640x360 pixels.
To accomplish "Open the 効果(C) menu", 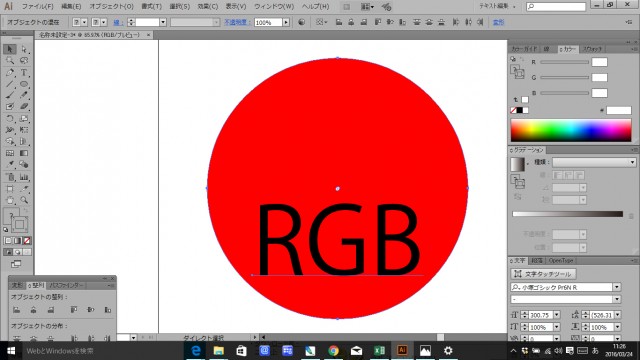I will coord(207,7).
